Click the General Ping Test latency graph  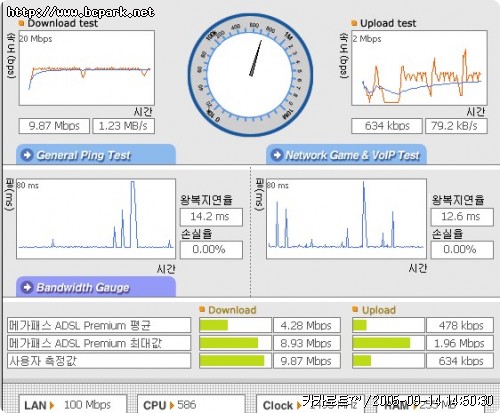(x=96, y=219)
